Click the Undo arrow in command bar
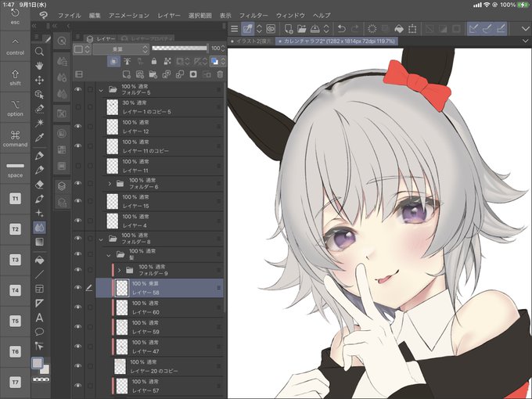 pos(342,29)
